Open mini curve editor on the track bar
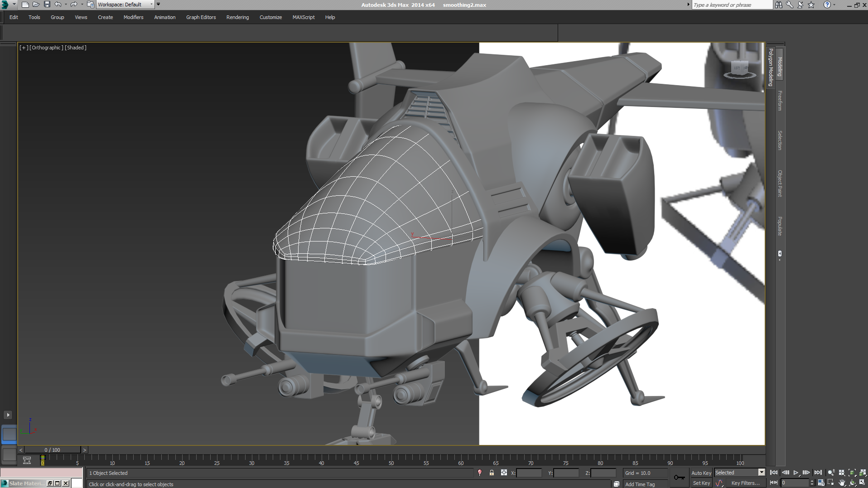Screen dimensions: 868x488 pyautogui.click(x=27, y=460)
